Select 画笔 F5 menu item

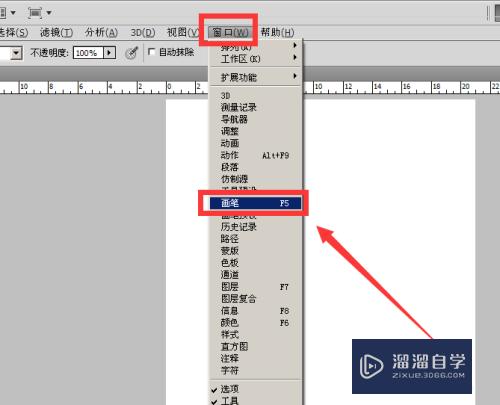coord(256,203)
